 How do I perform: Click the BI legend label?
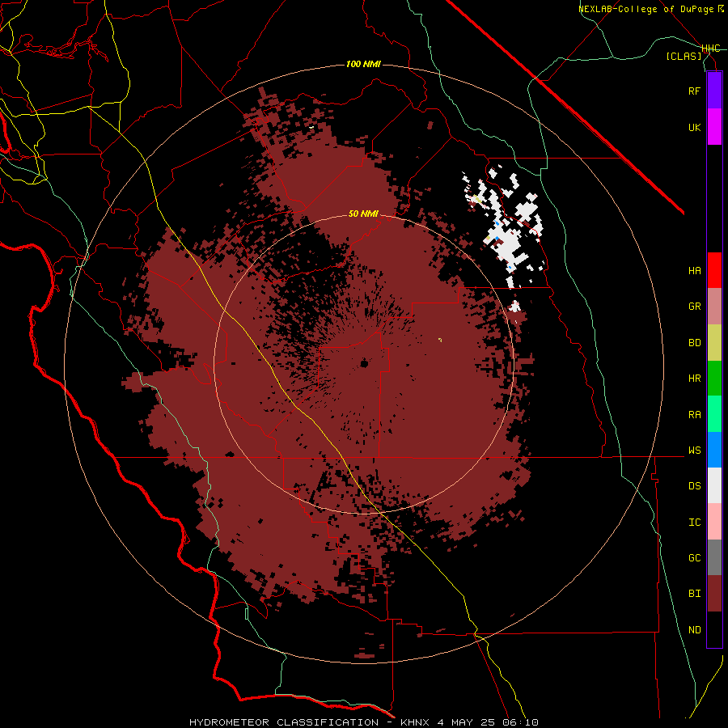tap(694, 594)
